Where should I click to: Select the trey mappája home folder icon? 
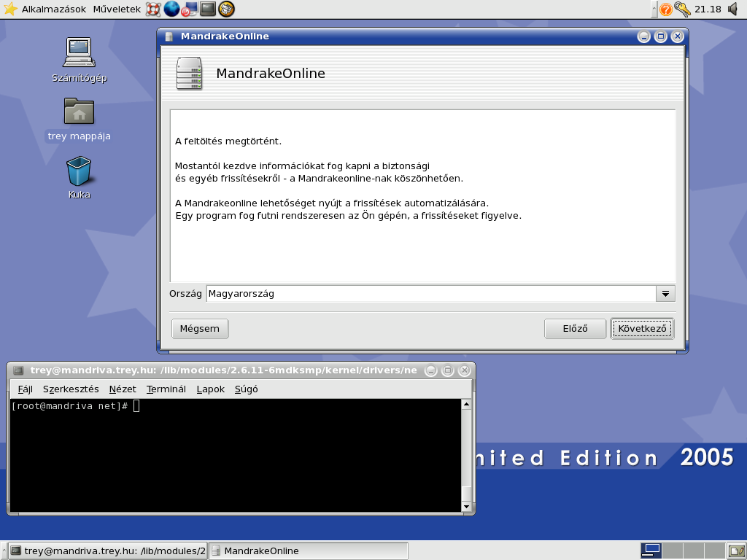click(79, 120)
